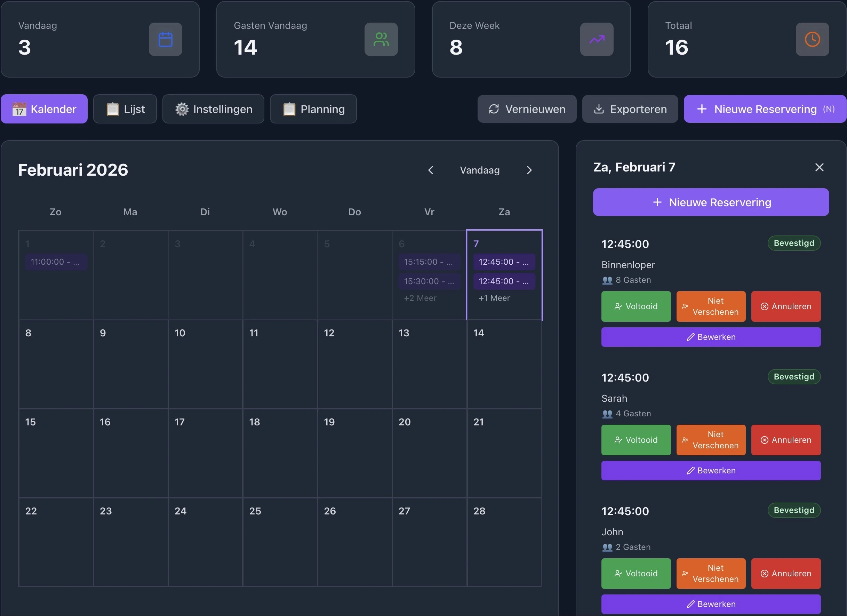Switch to the Lijst tab
Screen dimensions: 847x616
click(125, 109)
